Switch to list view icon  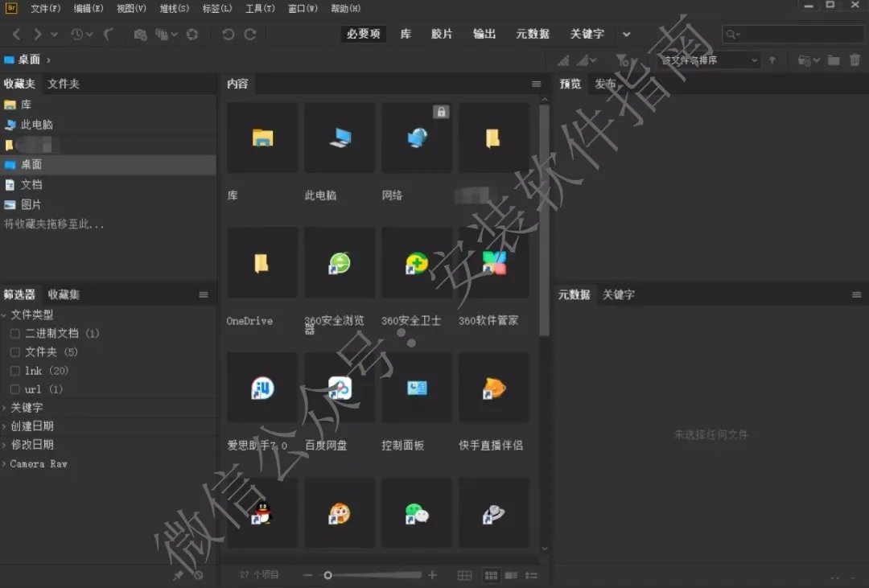tap(532, 575)
